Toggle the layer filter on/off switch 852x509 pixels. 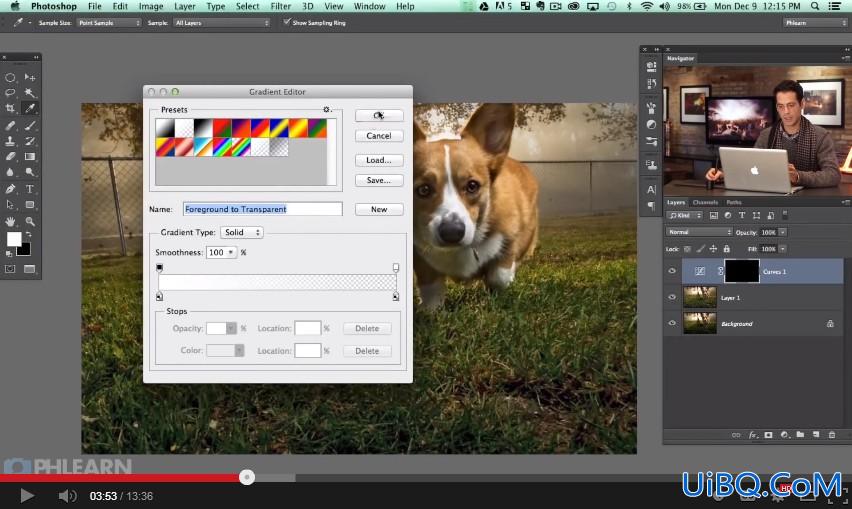(x=785, y=214)
